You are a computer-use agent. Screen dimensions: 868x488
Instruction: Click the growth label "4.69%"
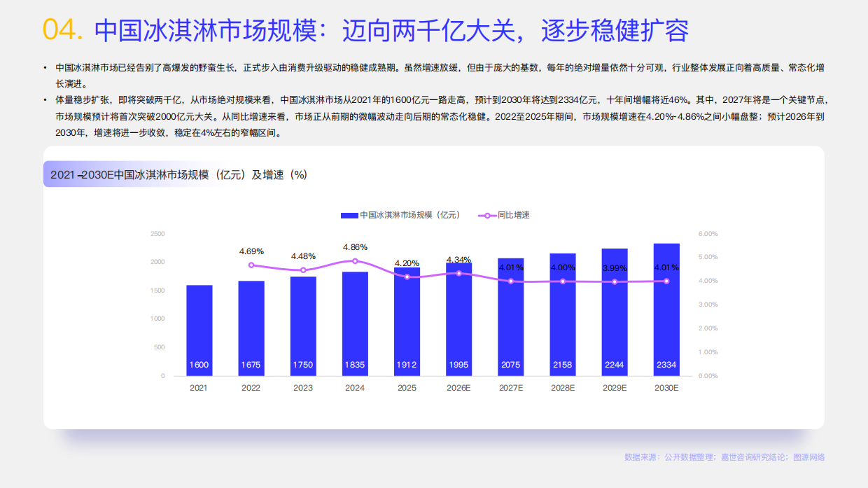point(251,251)
